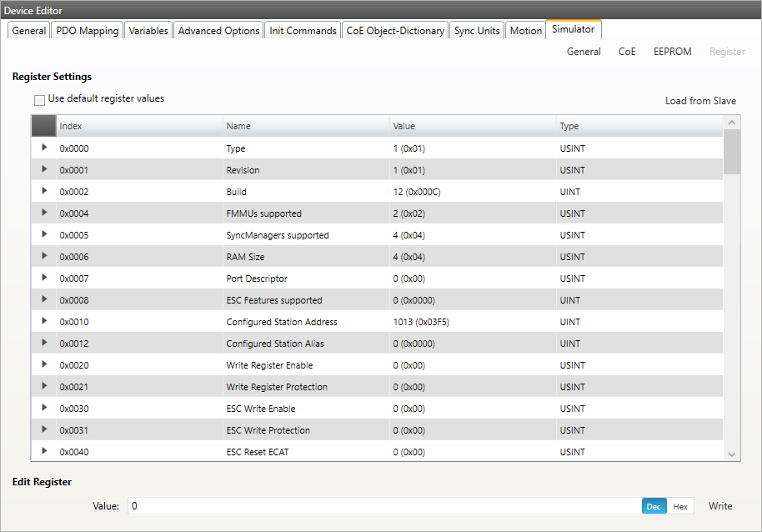Go to the Sync Units tab
The width and height of the screenshot is (762, 532).
477,31
